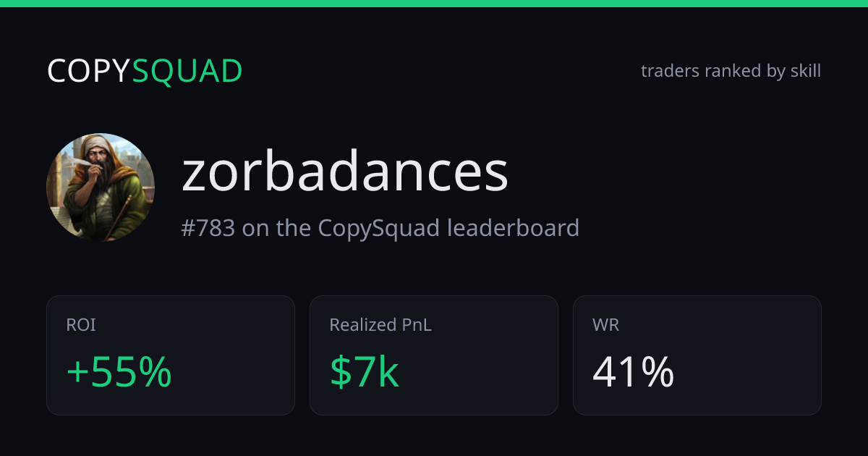Click the +55% ROI value

click(119, 372)
